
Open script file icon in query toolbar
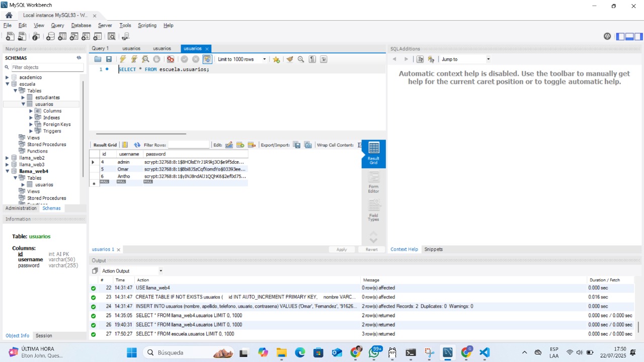98,59
